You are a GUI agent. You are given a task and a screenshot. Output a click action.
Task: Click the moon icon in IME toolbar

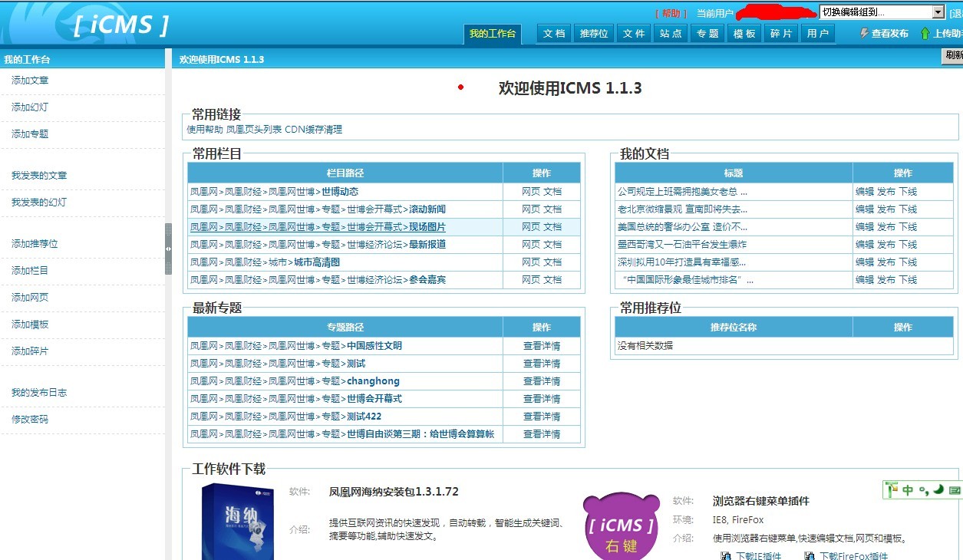coord(938,489)
